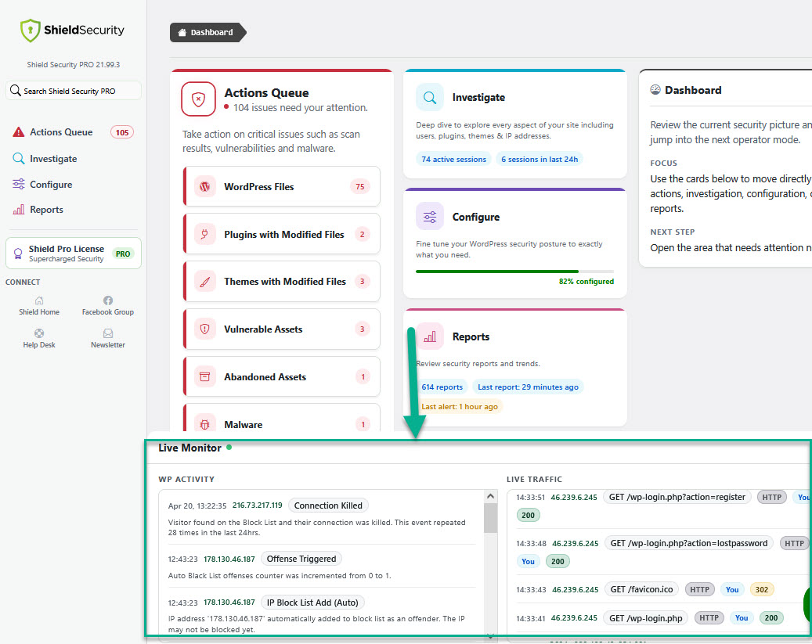Image resolution: width=812 pixels, height=644 pixels.
Task: Click the Configure card sliders icon
Action: [430, 217]
